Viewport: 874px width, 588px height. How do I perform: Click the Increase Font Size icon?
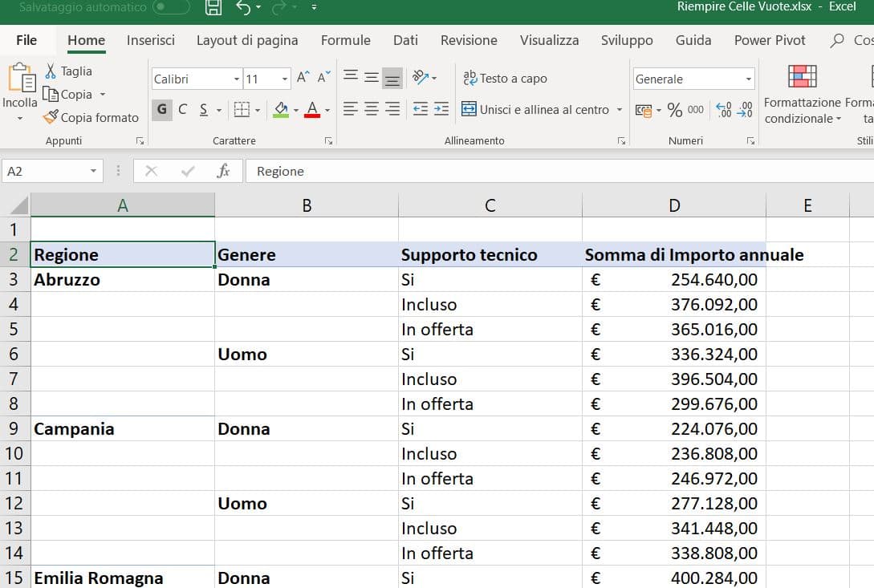pos(303,77)
